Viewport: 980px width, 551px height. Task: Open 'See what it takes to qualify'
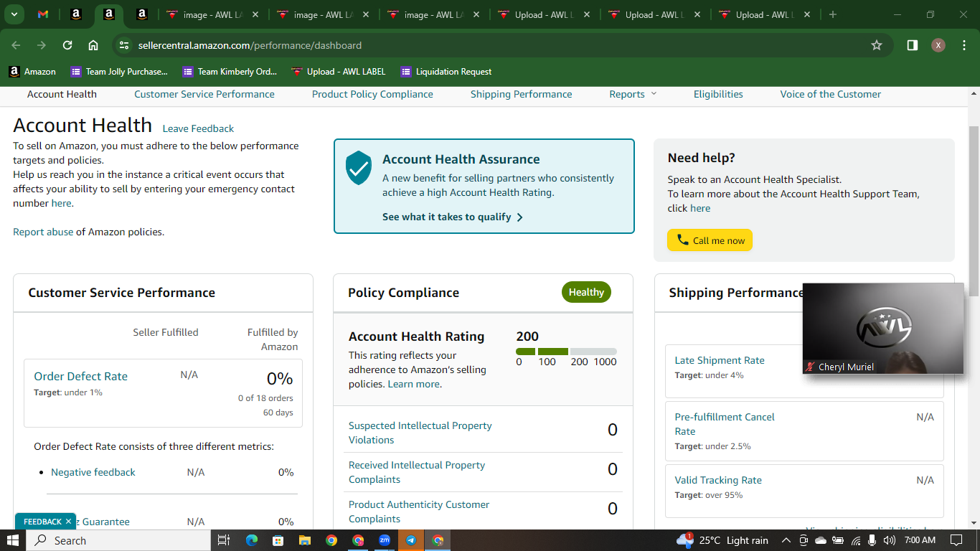coord(453,217)
